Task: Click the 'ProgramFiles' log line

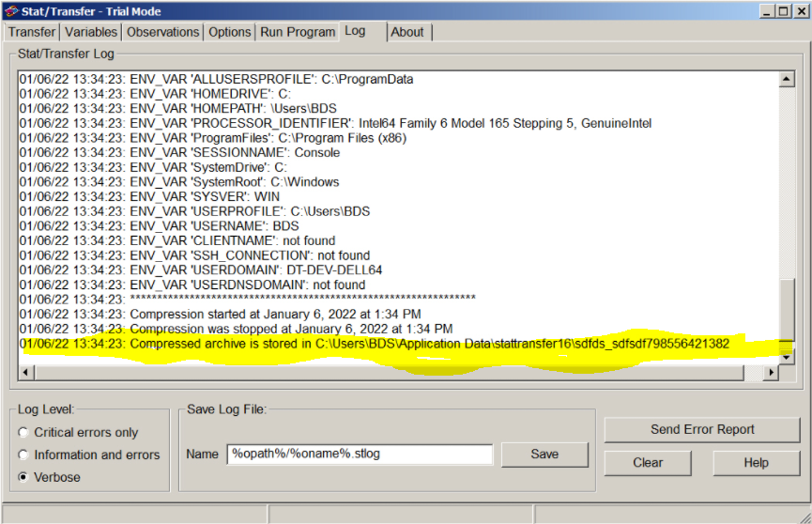Action: point(213,138)
